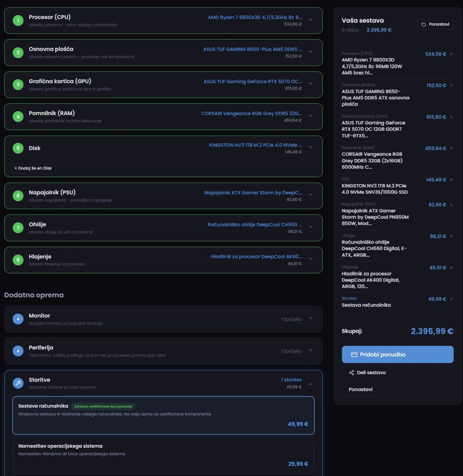The height and width of the screenshot is (476, 463).
Task: Remove the DeepCool PN850M power supply item
Action: click(451, 205)
